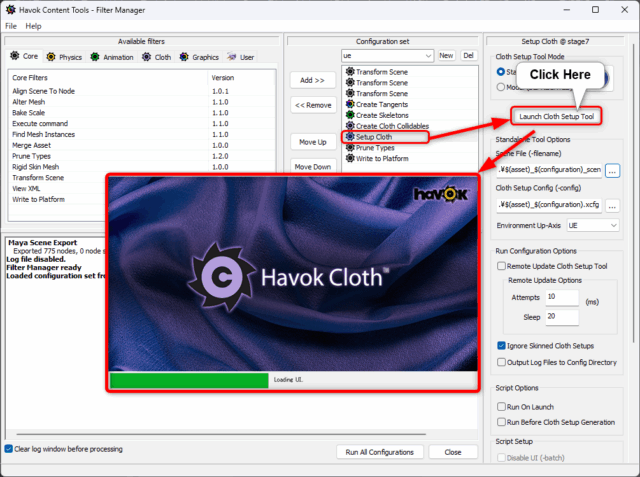The height and width of the screenshot is (477, 640).
Task: Click the Write to Platform filter icon
Action: pos(349,159)
